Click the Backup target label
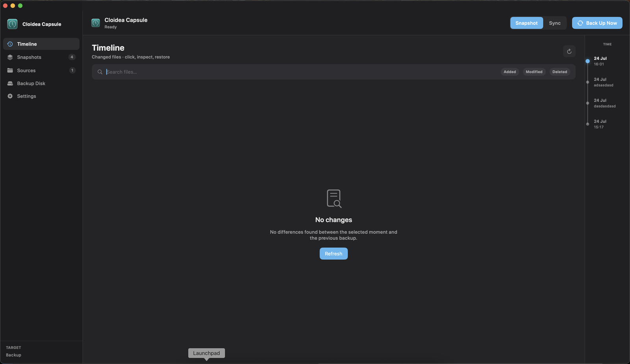630x364 pixels. click(13, 355)
